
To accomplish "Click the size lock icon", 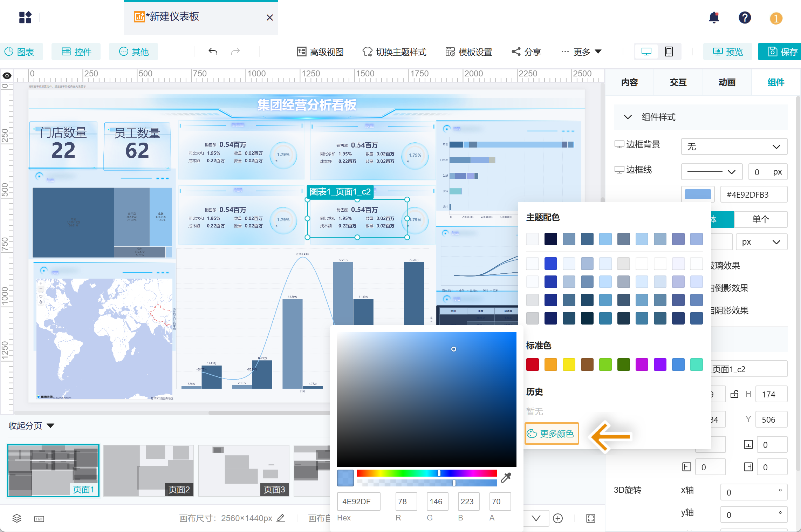I will click(734, 394).
